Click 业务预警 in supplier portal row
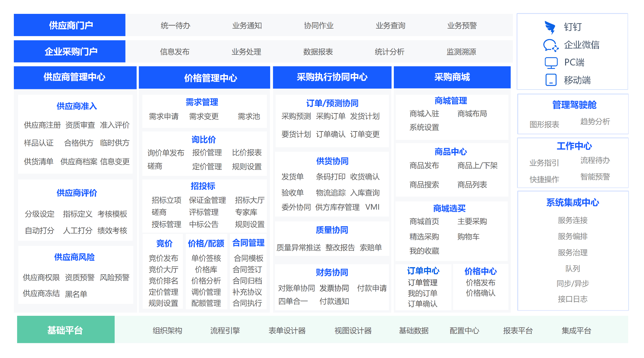Screen dimensions: 644x358 (x=462, y=25)
